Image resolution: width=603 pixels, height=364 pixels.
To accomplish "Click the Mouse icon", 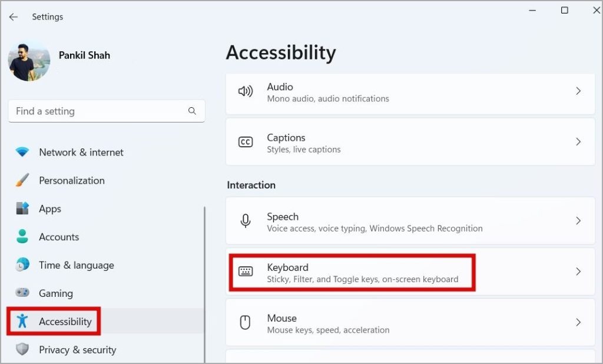I will pos(246,322).
